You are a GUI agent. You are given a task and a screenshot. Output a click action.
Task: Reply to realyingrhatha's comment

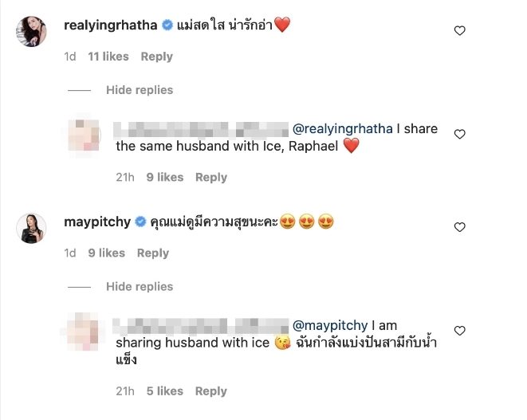[x=156, y=57]
